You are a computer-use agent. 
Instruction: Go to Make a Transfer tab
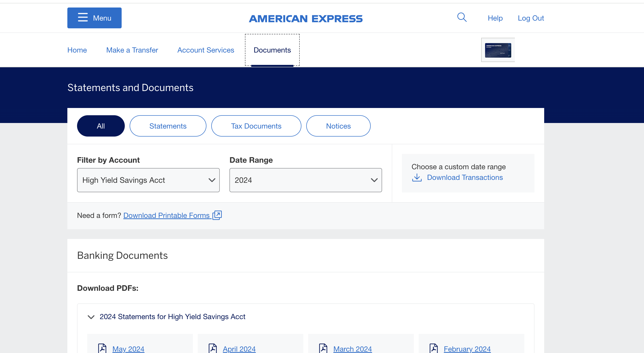click(x=132, y=50)
